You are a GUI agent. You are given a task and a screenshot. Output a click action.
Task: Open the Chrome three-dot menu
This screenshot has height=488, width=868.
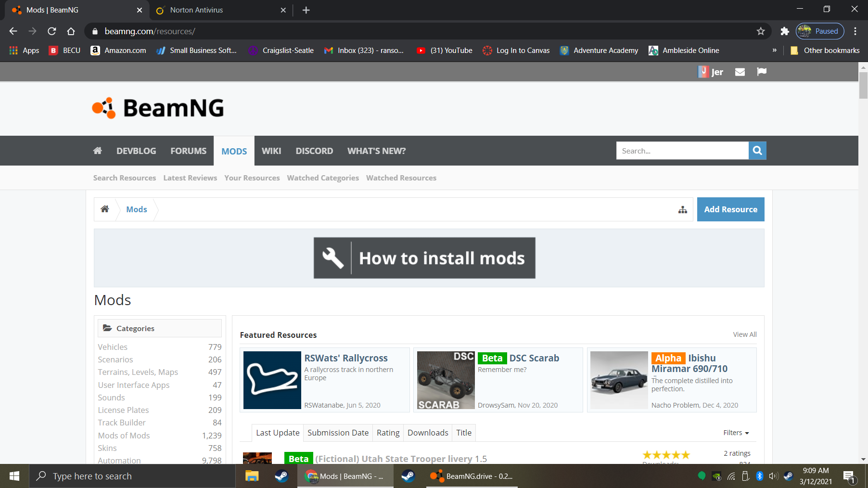click(x=855, y=31)
